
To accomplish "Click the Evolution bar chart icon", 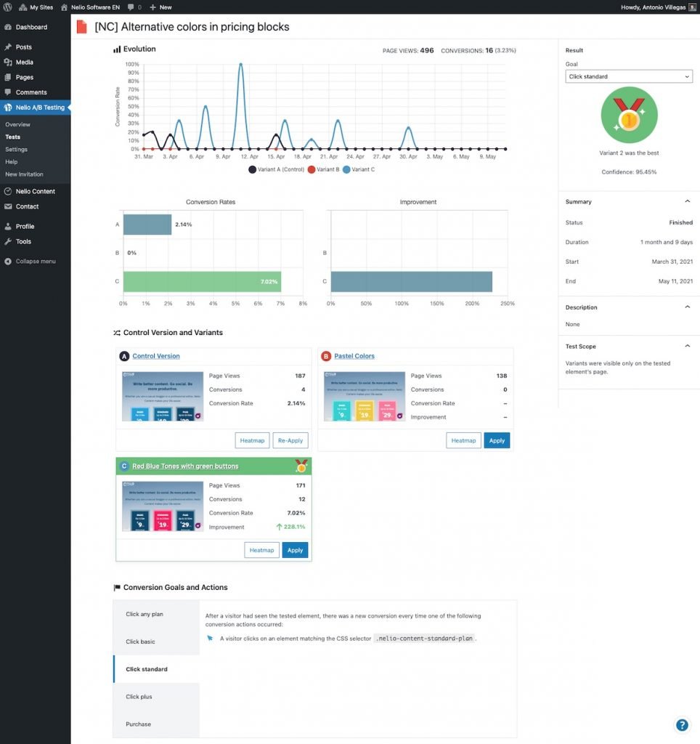I will point(117,49).
